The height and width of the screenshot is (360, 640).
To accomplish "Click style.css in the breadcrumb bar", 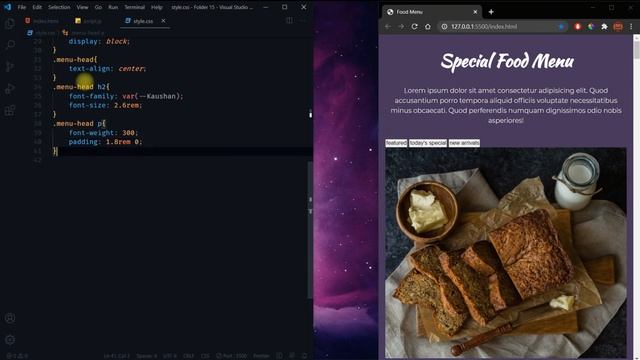I will point(42,33).
